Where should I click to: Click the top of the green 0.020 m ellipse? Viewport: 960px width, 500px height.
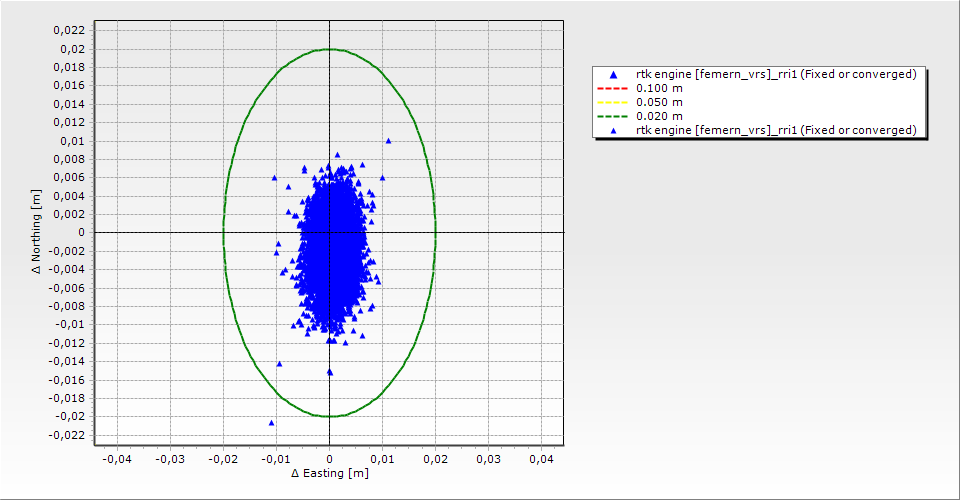329,49
